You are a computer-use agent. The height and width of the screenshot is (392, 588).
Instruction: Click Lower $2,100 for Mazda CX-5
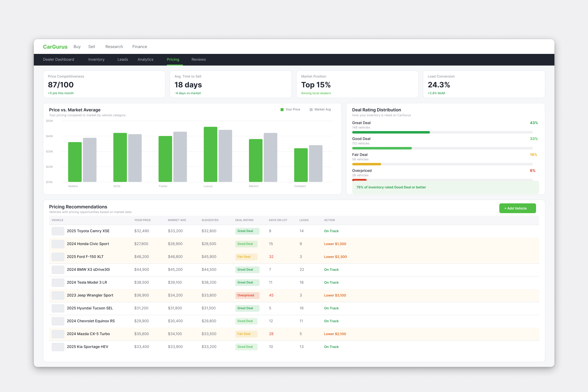click(x=335, y=334)
